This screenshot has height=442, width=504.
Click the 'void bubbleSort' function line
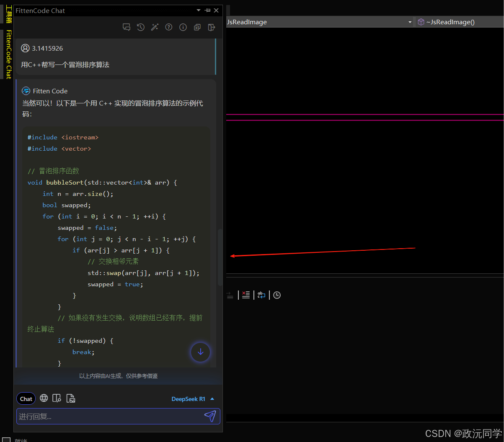[103, 182]
